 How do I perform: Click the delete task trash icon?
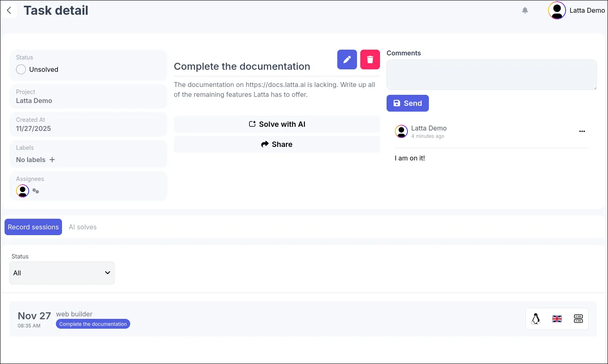[370, 60]
